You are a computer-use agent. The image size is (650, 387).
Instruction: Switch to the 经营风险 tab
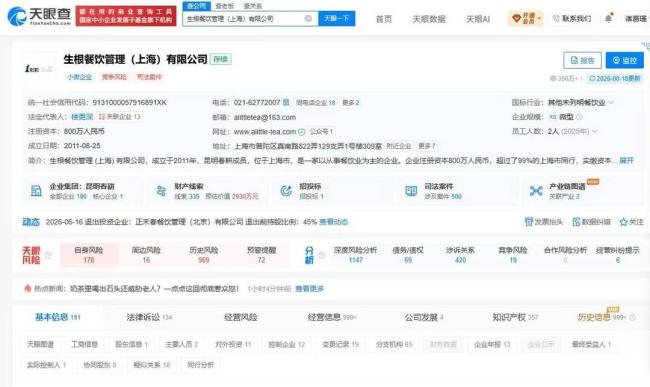(240, 317)
